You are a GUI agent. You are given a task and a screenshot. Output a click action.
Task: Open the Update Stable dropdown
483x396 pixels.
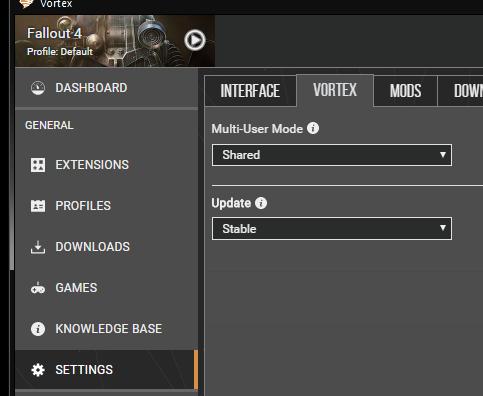[332, 229]
